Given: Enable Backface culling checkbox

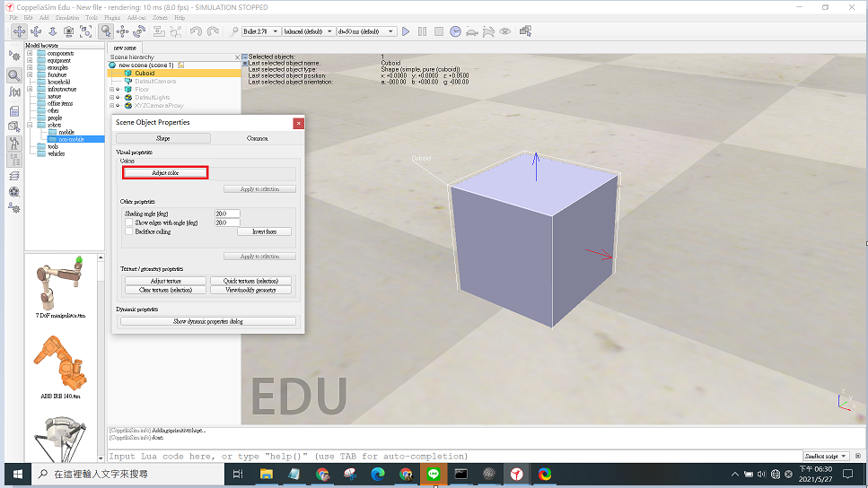Looking at the screenshot, I should point(129,231).
